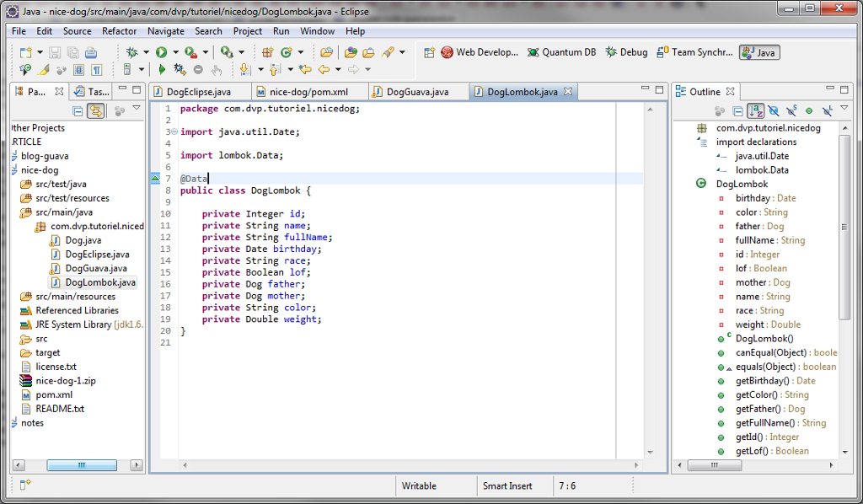This screenshot has height=504, width=863.
Task: Click the Debug bug icon in toolbar
Action: point(131,52)
